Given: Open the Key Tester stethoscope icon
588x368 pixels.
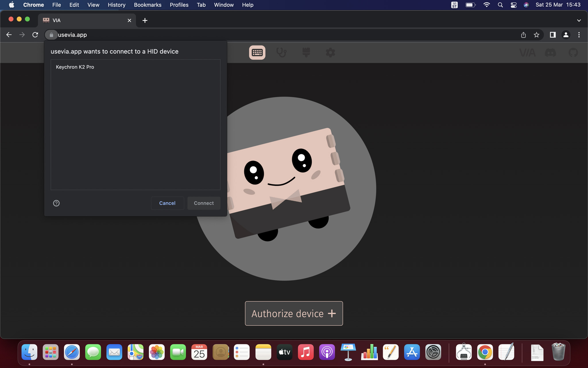Looking at the screenshot, I should tap(281, 53).
